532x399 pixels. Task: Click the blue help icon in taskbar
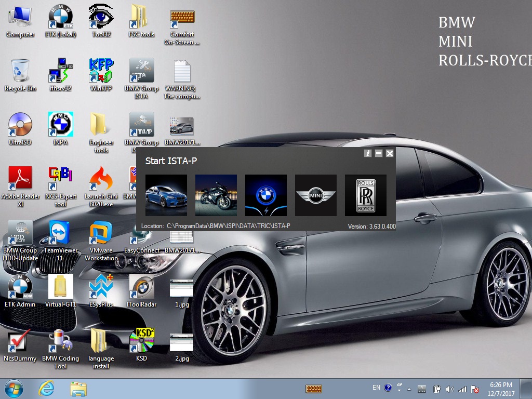388,388
